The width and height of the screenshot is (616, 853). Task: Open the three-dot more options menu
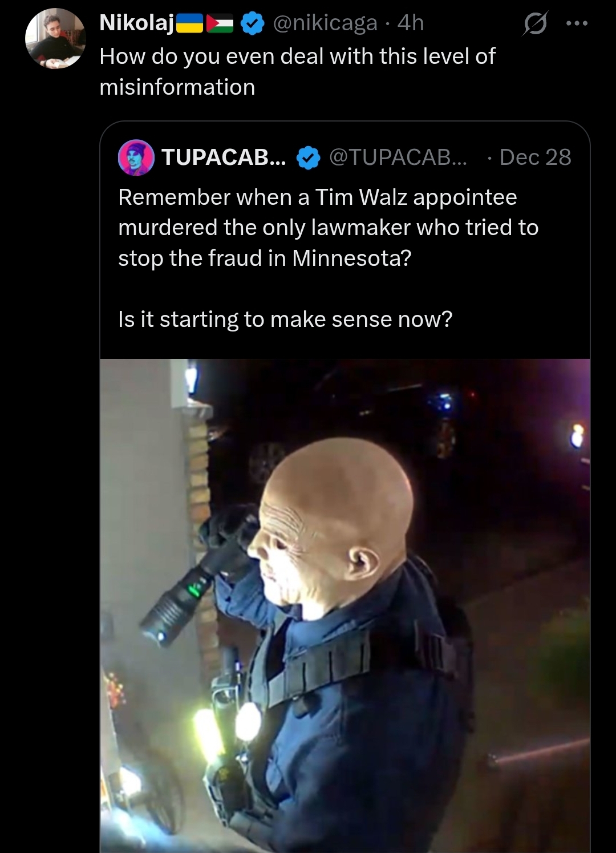pos(577,23)
